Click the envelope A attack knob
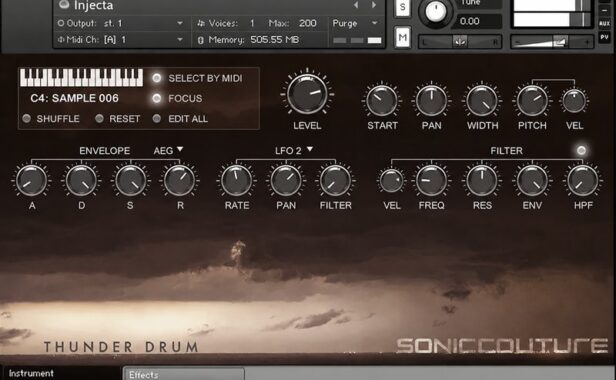The image size is (616, 380). tap(31, 180)
